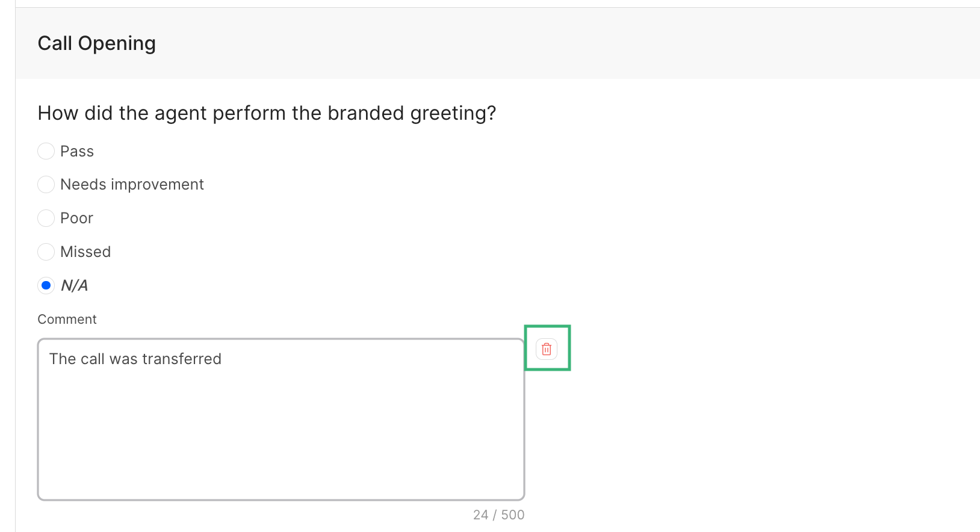The height and width of the screenshot is (532, 980).
Task: Select the Missed radio option
Action: coord(46,252)
